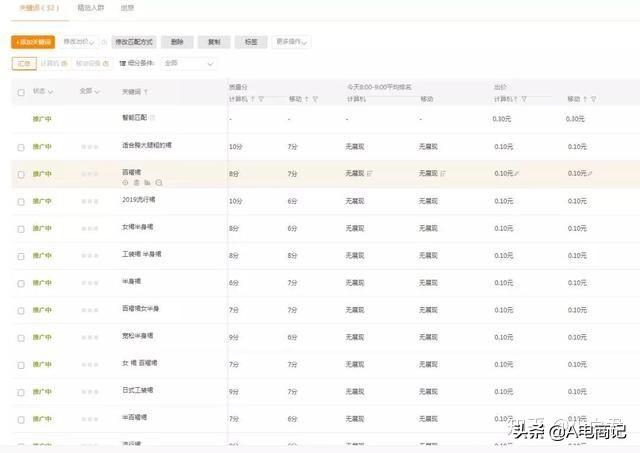Click last circular icon under highlighted 百褶裙 keyword

[159, 183]
